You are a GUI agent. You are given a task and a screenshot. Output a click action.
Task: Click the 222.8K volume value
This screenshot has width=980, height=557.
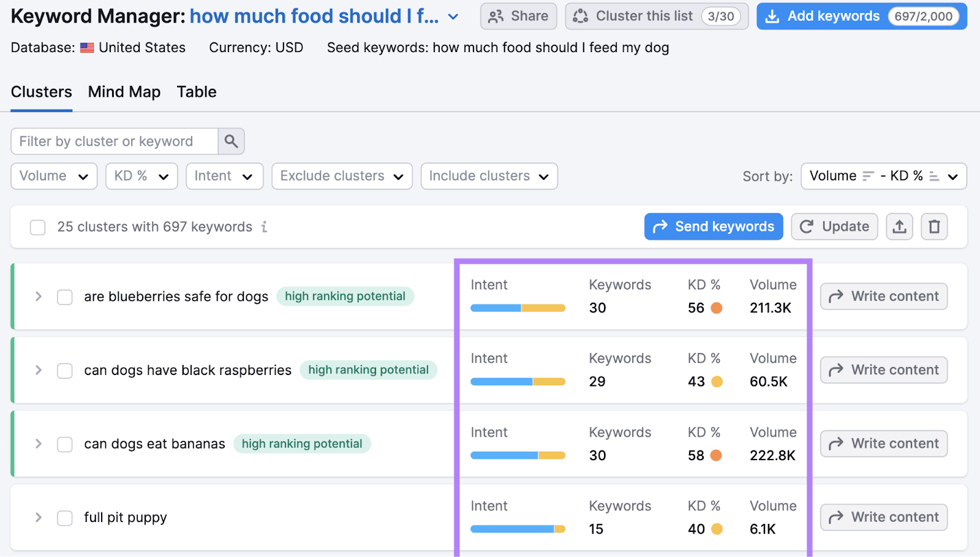[772, 455]
